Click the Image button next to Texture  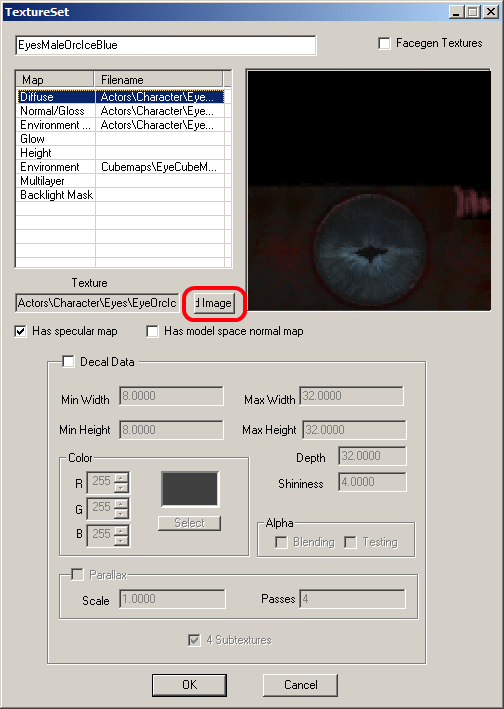point(215,303)
